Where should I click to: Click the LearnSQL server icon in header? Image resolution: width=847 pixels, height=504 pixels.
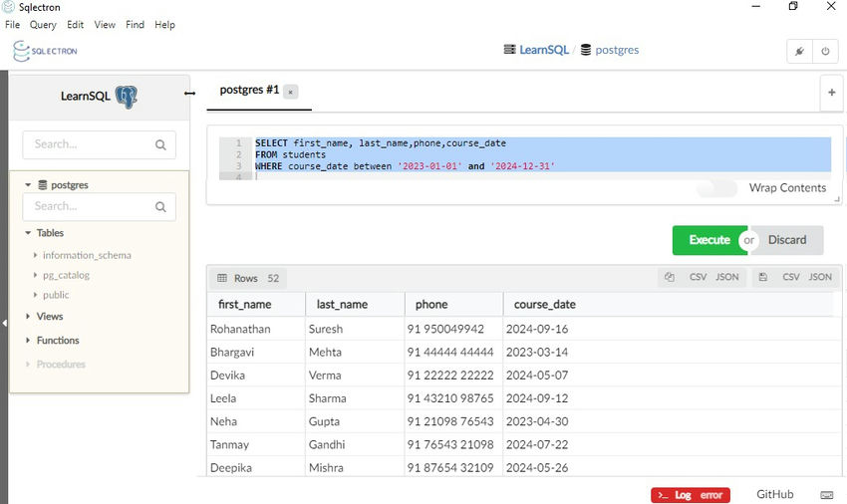point(509,50)
